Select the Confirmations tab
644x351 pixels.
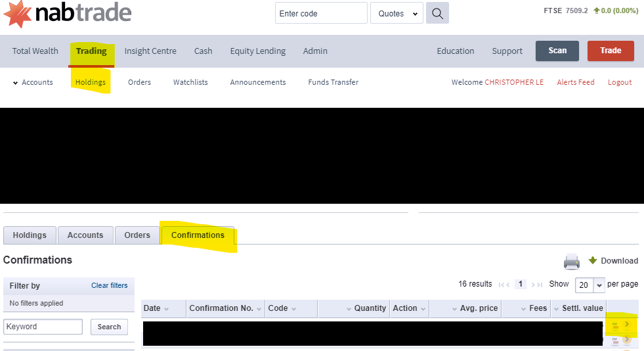pyautogui.click(x=198, y=235)
